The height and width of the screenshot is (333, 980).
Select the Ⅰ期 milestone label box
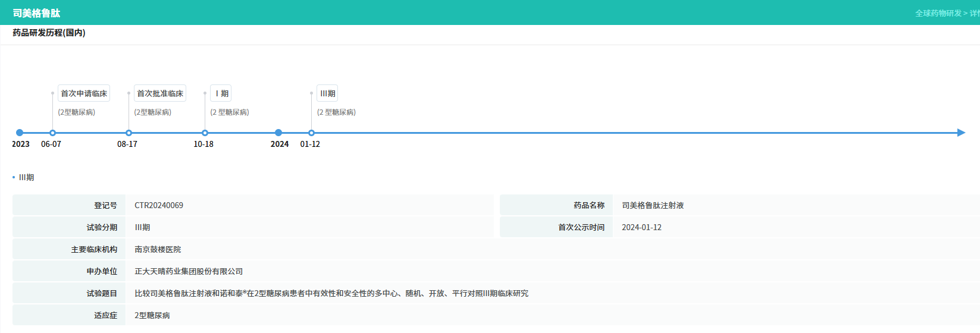[221, 93]
